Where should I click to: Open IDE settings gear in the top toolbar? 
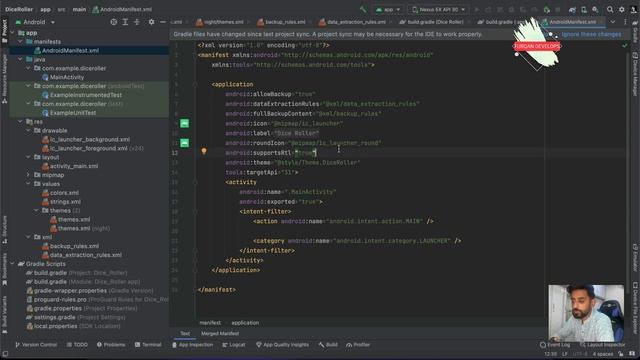click(x=622, y=9)
